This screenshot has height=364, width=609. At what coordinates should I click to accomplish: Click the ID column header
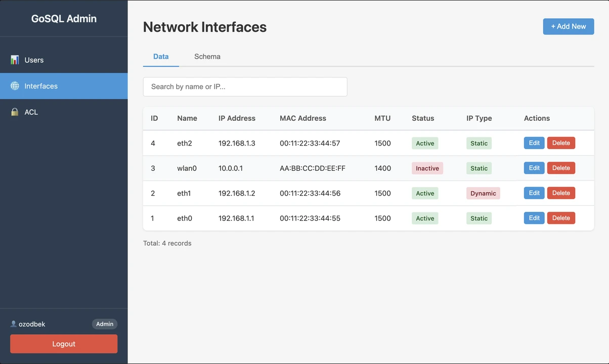154,118
